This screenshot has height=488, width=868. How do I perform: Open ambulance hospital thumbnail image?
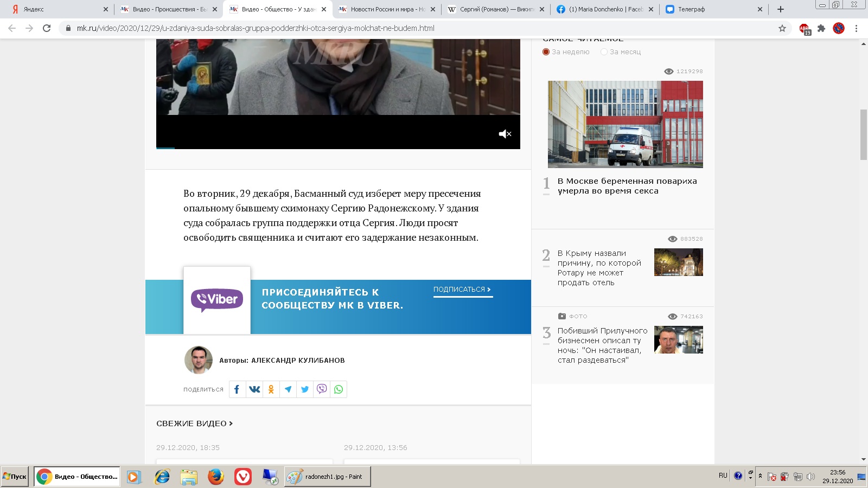(626, 124)
